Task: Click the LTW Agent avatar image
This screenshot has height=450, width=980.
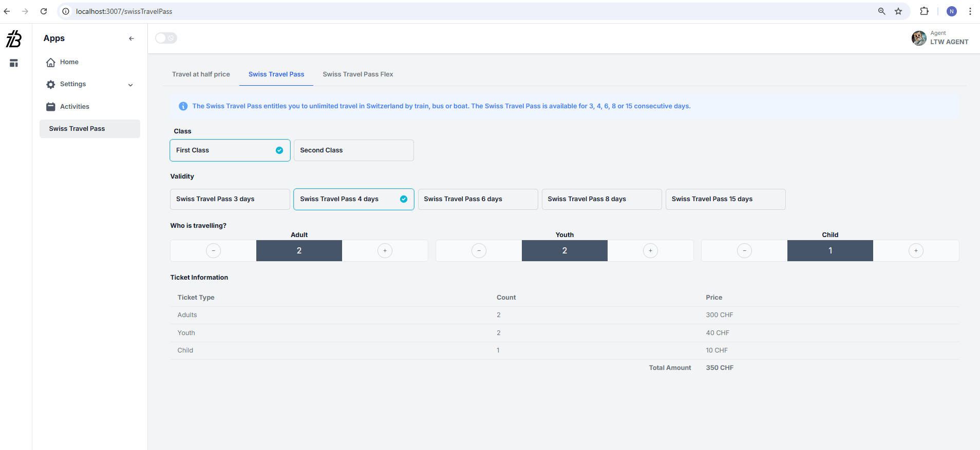Action: click(919, 38)
